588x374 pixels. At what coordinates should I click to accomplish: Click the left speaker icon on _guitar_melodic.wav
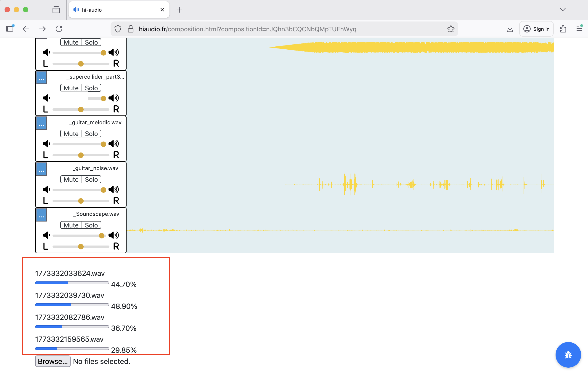click(x=46, y=144)
